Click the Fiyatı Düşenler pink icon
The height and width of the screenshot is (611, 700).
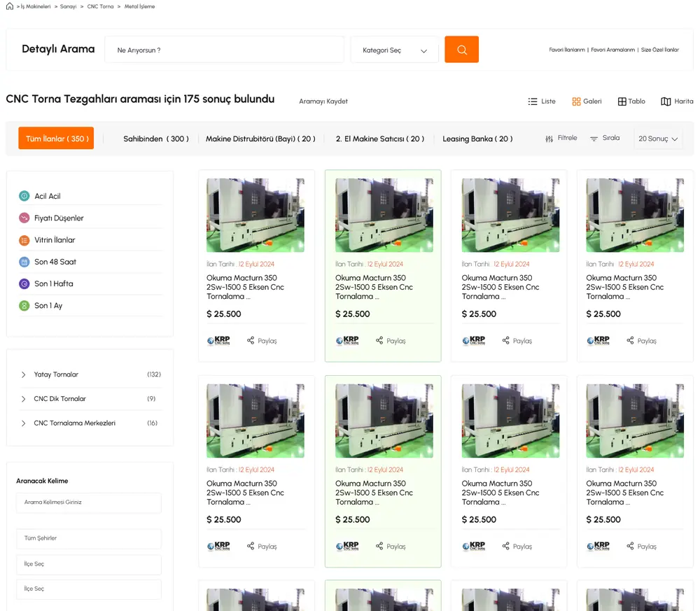[x=24, y=218]
